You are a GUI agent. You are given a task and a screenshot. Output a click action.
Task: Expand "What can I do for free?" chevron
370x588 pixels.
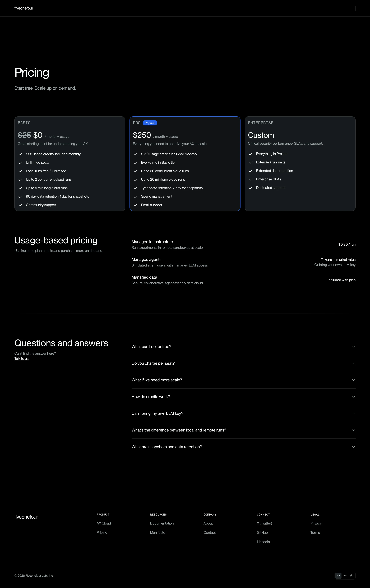[353, 347]
